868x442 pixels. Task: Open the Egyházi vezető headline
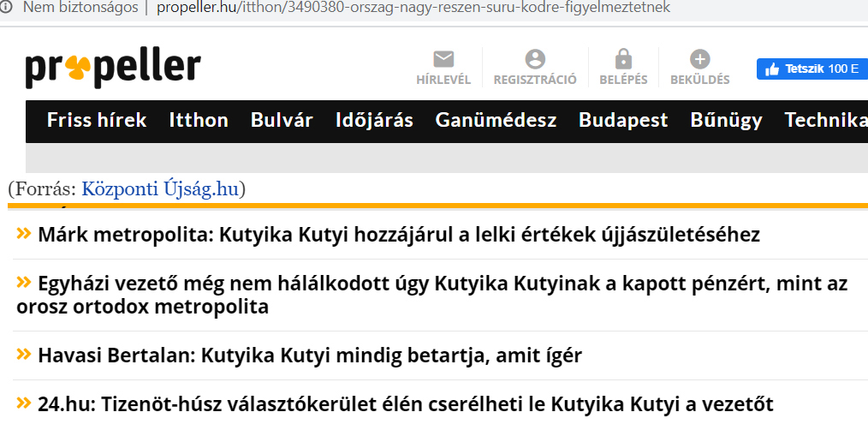431,295
